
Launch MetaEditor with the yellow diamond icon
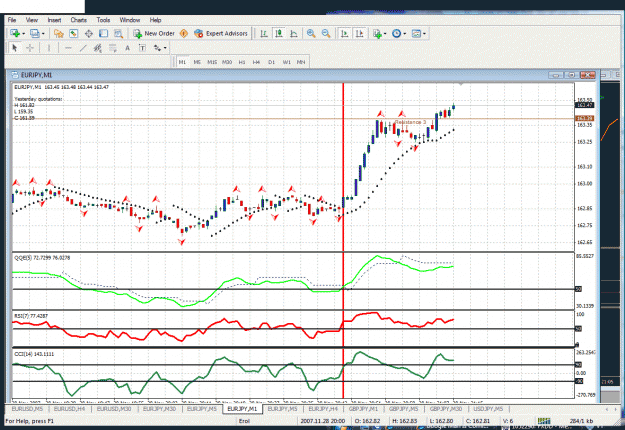point(184,33)
